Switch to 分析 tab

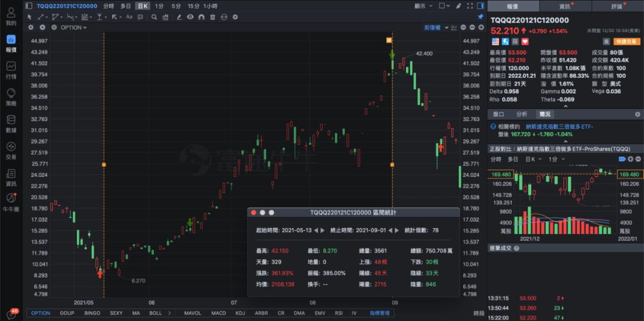(522, 114)
